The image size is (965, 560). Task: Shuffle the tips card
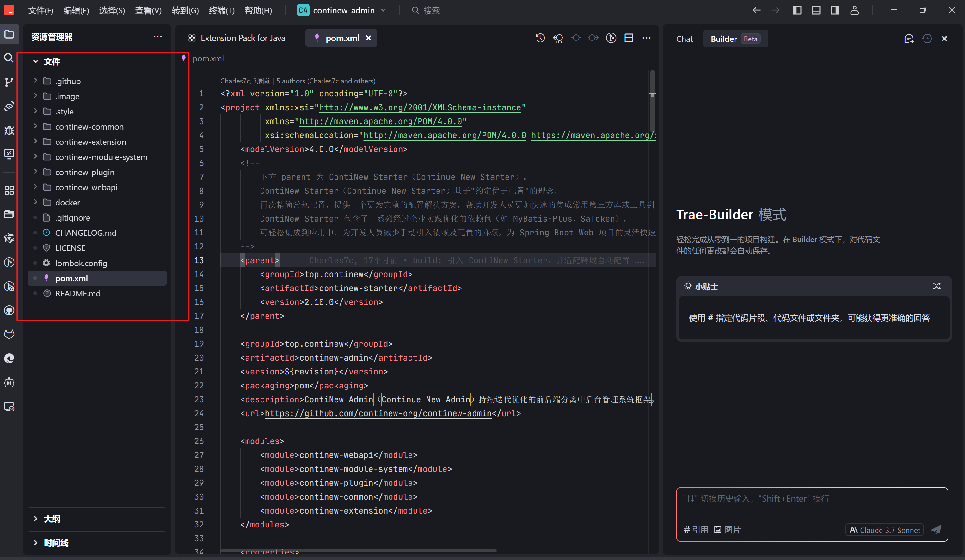click(937, 286)
